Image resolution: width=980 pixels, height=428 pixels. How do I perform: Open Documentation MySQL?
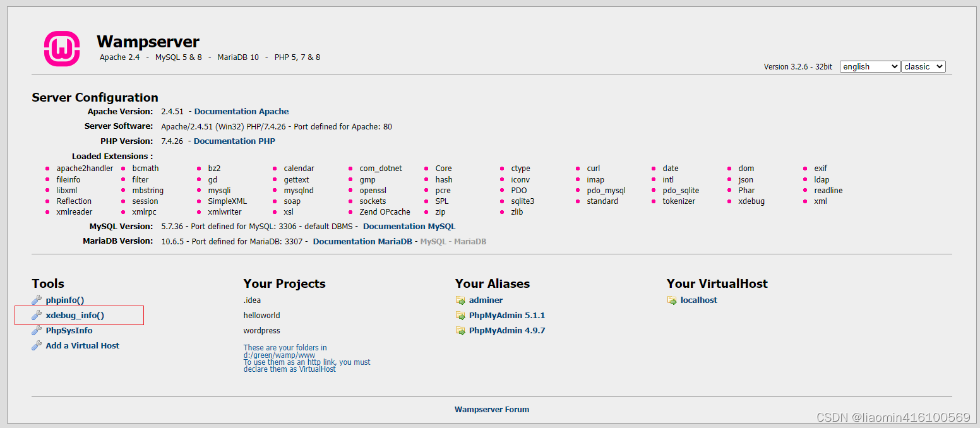409,226
